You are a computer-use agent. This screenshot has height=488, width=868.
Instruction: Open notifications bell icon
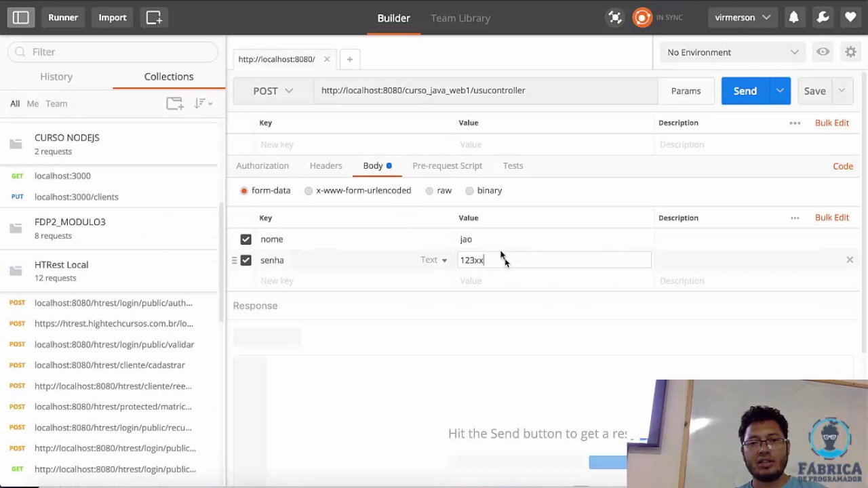[793, 18]
